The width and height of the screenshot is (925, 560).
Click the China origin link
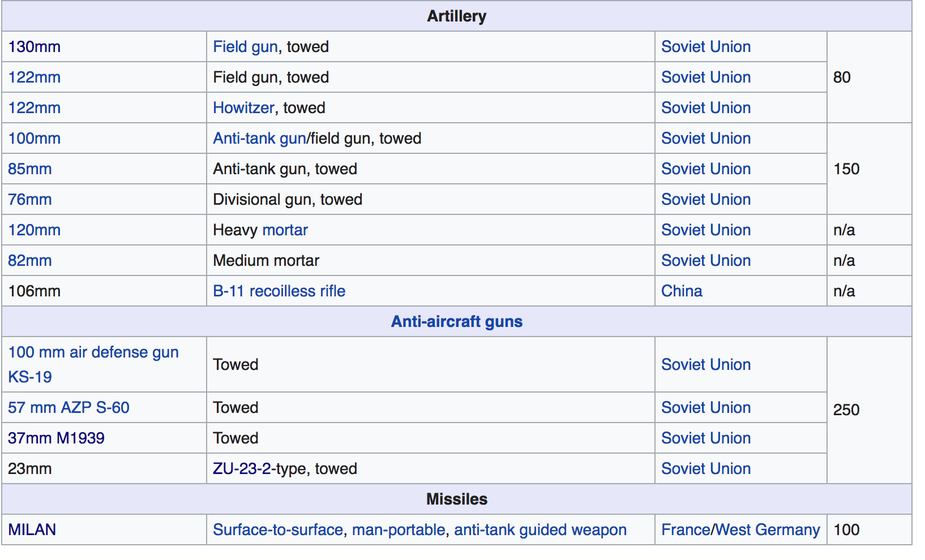pyautogui.click(x=682, y=291)
